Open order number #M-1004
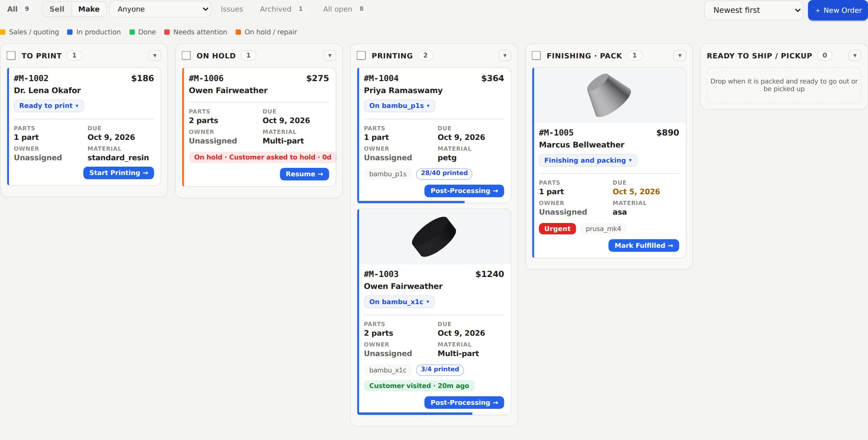Viewport: 868px width, 440px height. point(381,78)
